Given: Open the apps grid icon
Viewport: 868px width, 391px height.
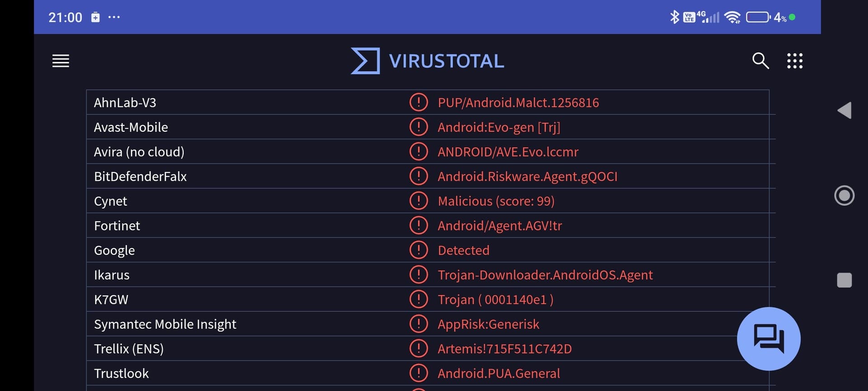Looking at the screenshot, I should (x=795, y=61).
